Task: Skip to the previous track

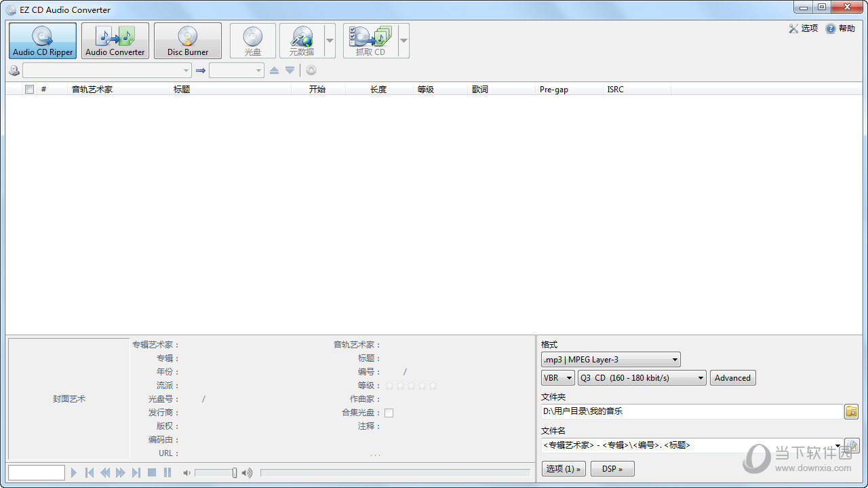Action: point(90,472)
